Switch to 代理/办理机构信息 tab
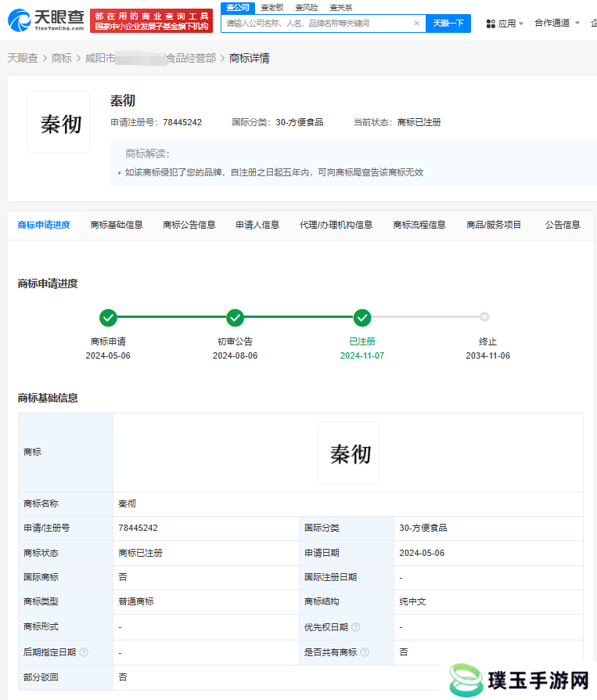The width and height of the screenshot is (597, 700). coord(336,225)
